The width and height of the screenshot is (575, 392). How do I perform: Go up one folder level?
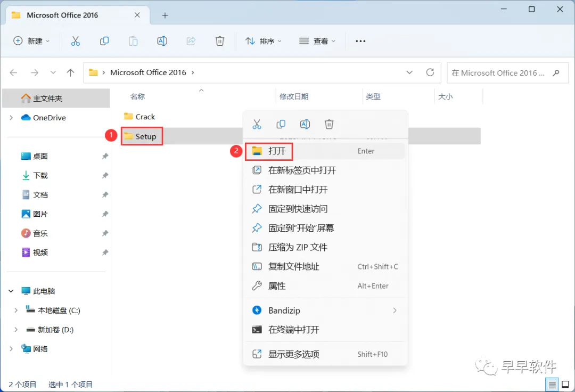tap(70, 72)
